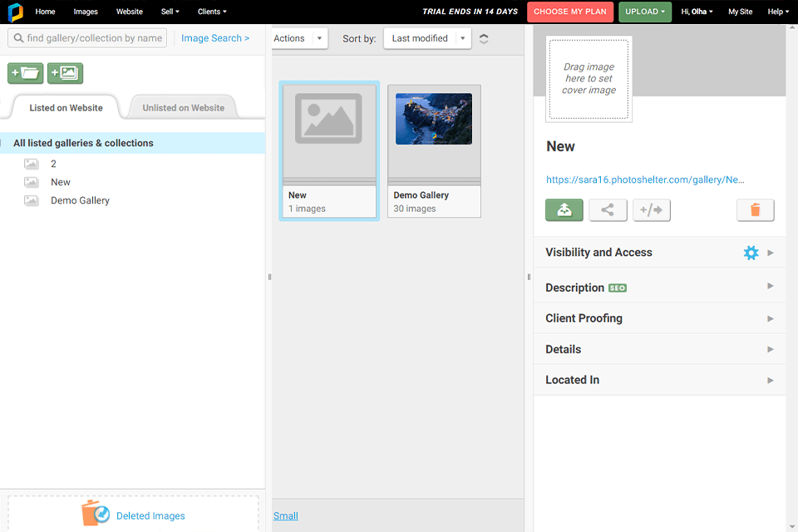
Task: Upload images to New gallery green icon
Action: pyautogui.click(x=564, y=209)
